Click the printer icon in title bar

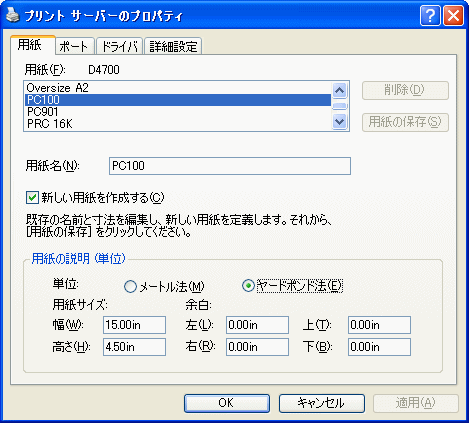click(x=13, y=15)
